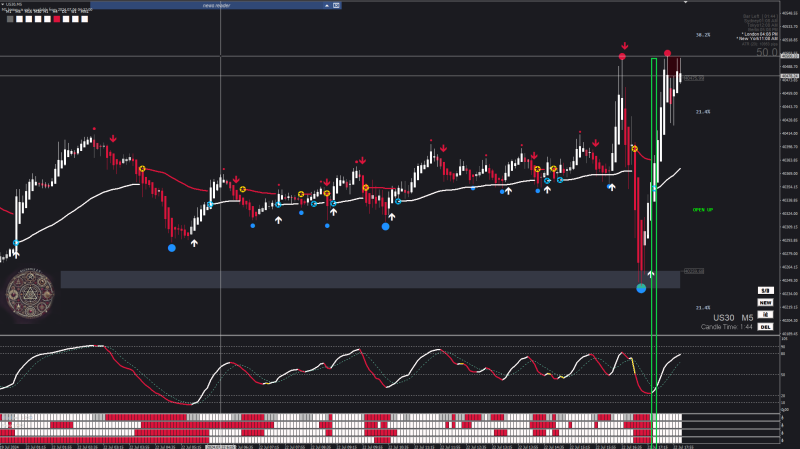Click the news reader window icon

coord(336,6)
